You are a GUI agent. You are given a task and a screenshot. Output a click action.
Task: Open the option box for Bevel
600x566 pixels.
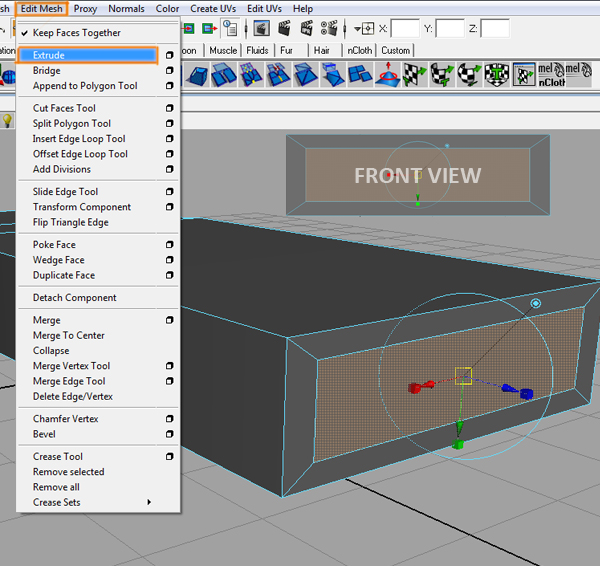point(170,434)
